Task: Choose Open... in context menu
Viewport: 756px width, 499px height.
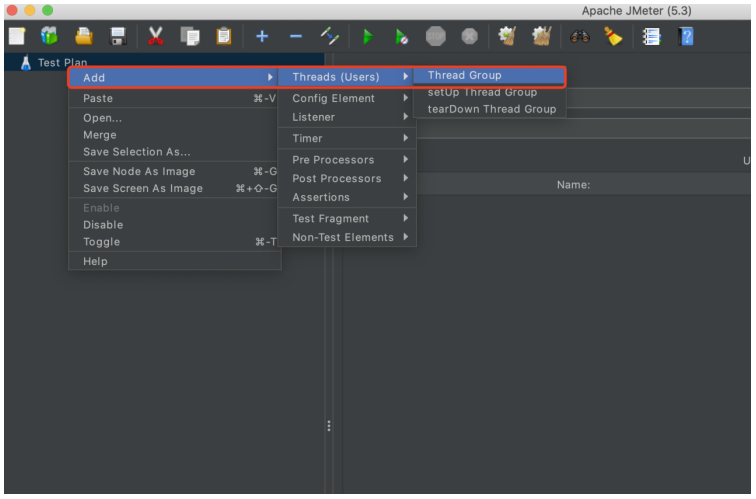Action: (x=175, y=118)
